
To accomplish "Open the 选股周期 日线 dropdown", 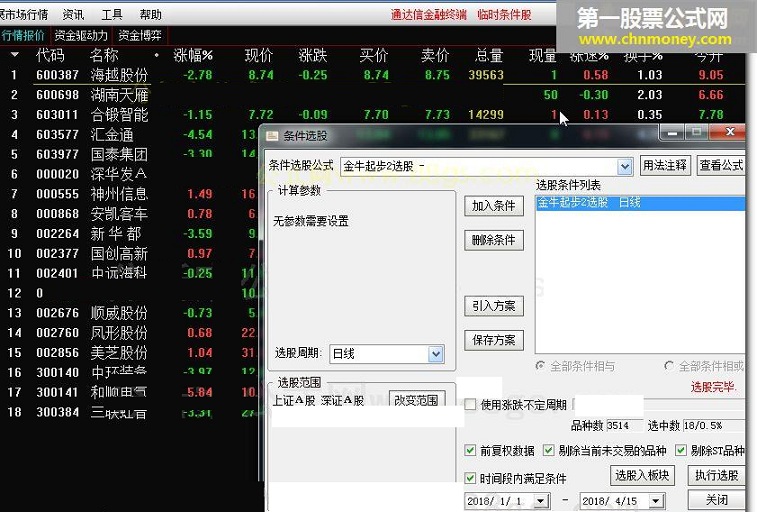I will click(x=435, y=354).
